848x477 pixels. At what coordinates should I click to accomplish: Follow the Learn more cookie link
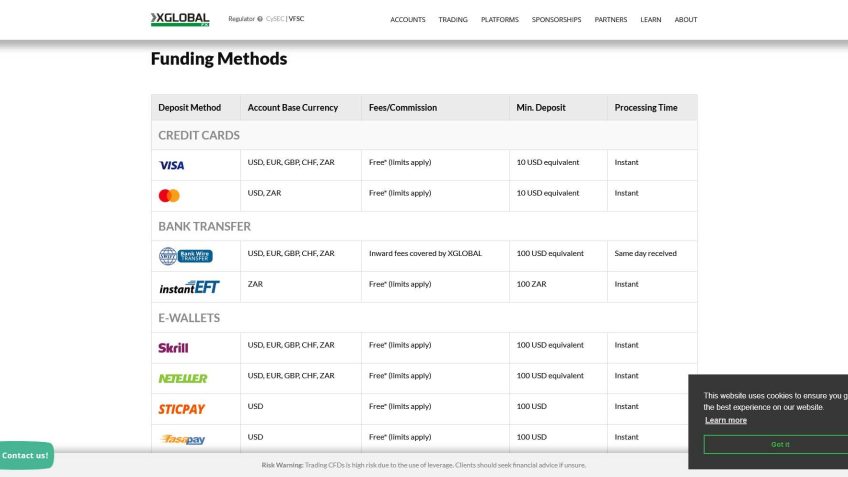[x=725, y=420]
